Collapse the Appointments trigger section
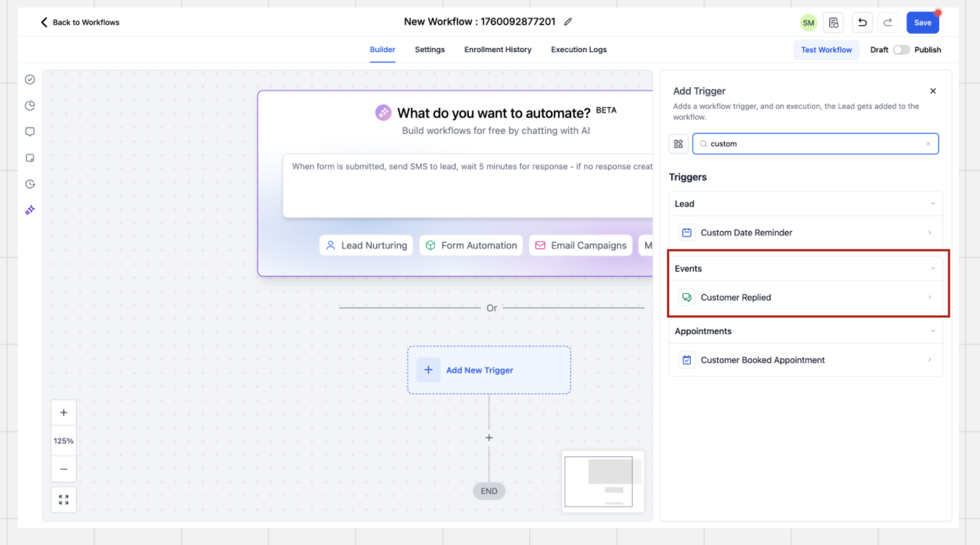Screen dimensions: 980x545 [933, 331]
